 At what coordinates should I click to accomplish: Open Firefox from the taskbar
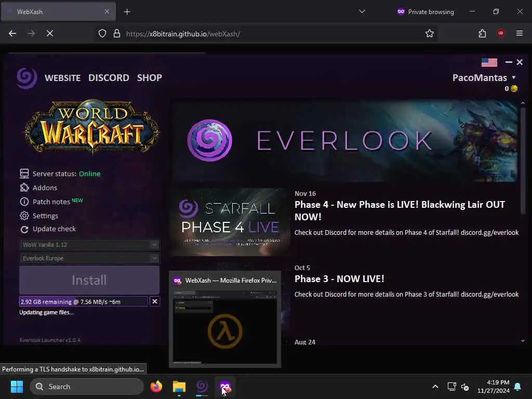(x=156, y=387)
